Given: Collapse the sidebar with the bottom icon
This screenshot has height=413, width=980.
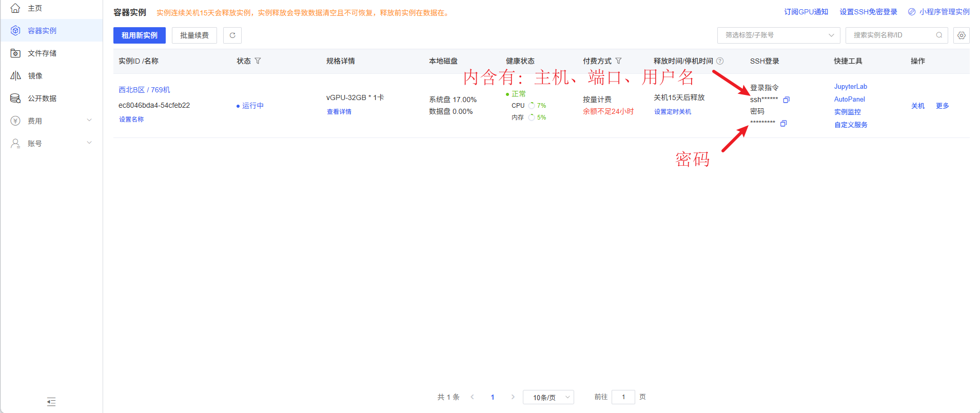Looking at the screenshot, I should click(51, 402).
